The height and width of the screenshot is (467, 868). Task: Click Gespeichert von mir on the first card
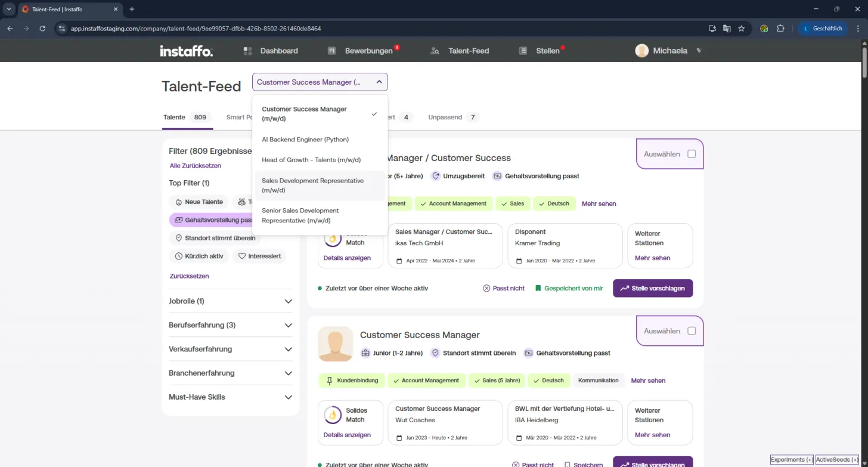[x=569, y=288]
